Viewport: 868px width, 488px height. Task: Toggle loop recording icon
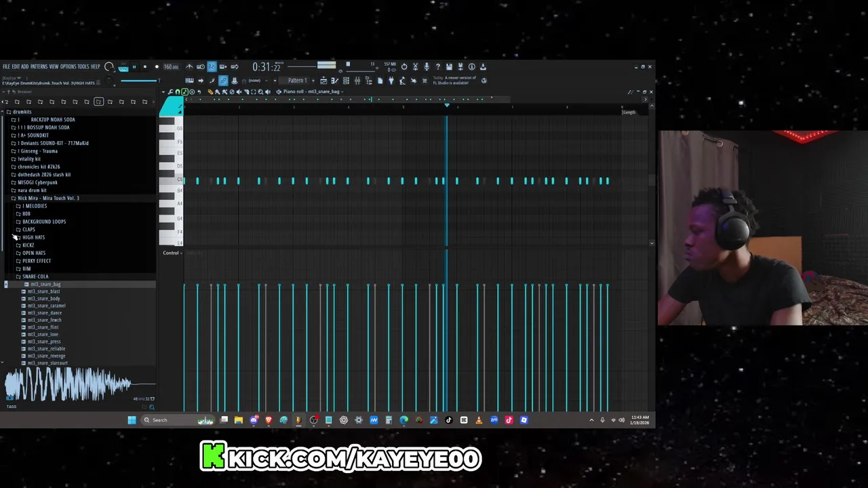[x=235, y=66]
